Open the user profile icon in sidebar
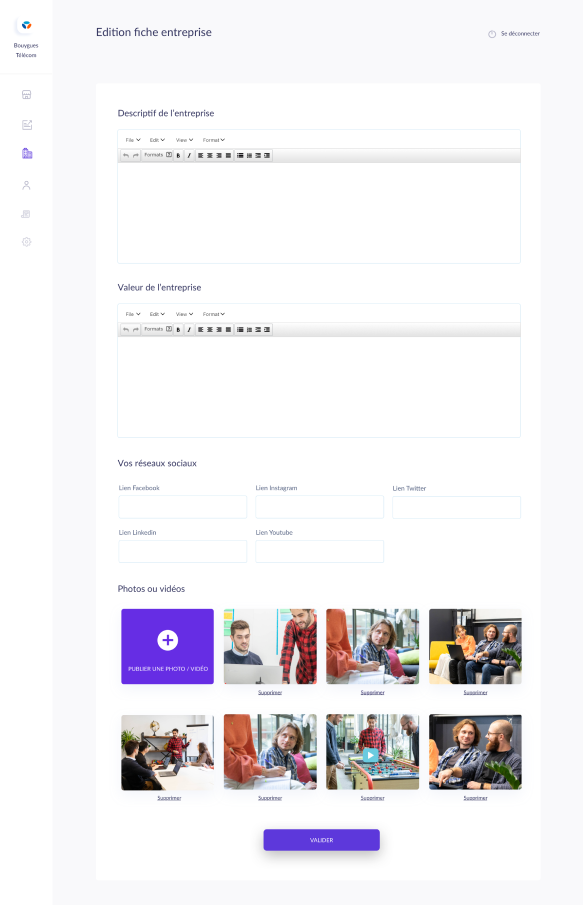Image resolution: width=583 pixels, height=905 pixels. click(27, 185)
